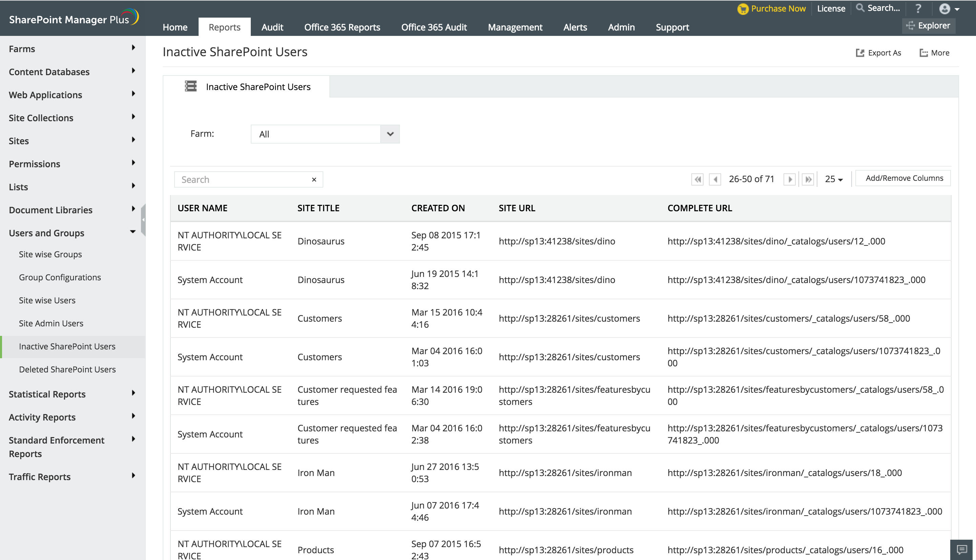The height and width of the screenshot is (560, 976).
Task: Go to the previous results page
Action: 715,179
